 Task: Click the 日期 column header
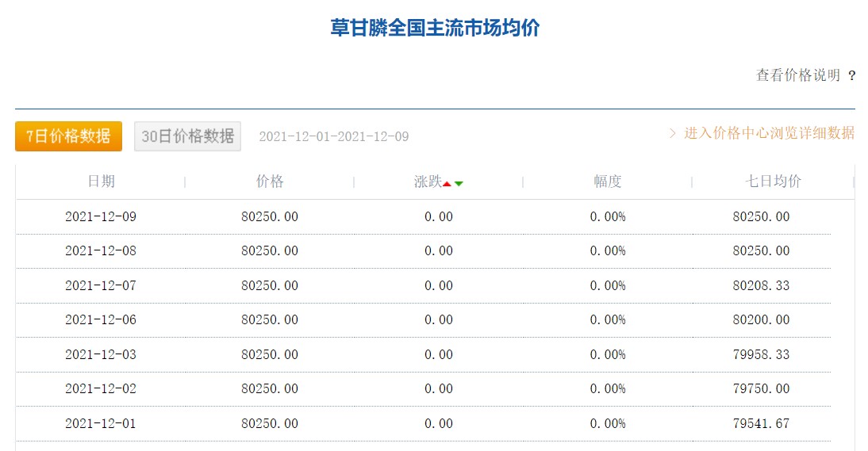[x=102, y=182]
